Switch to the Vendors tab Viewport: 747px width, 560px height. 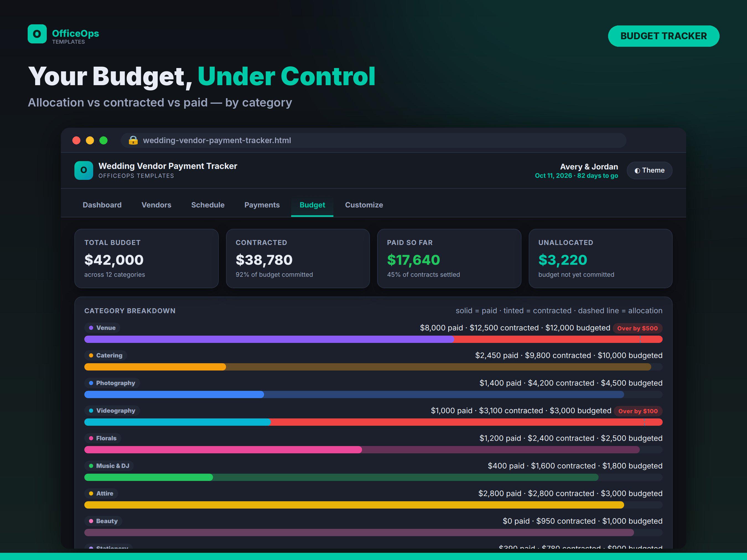tap(156, 205)
